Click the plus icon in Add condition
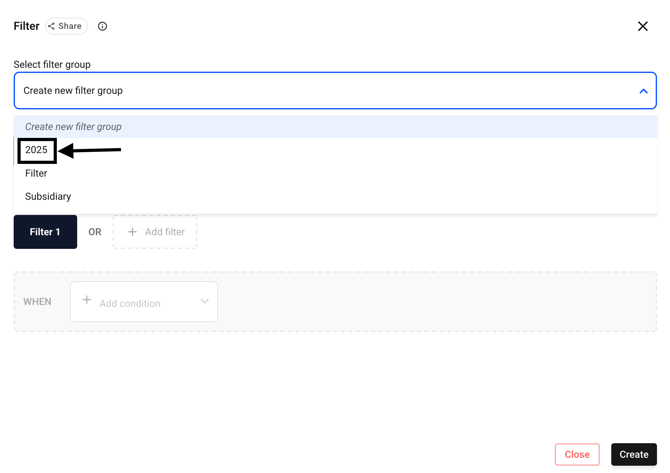This screenshot has width=670, height=473. tap(87, 300)
